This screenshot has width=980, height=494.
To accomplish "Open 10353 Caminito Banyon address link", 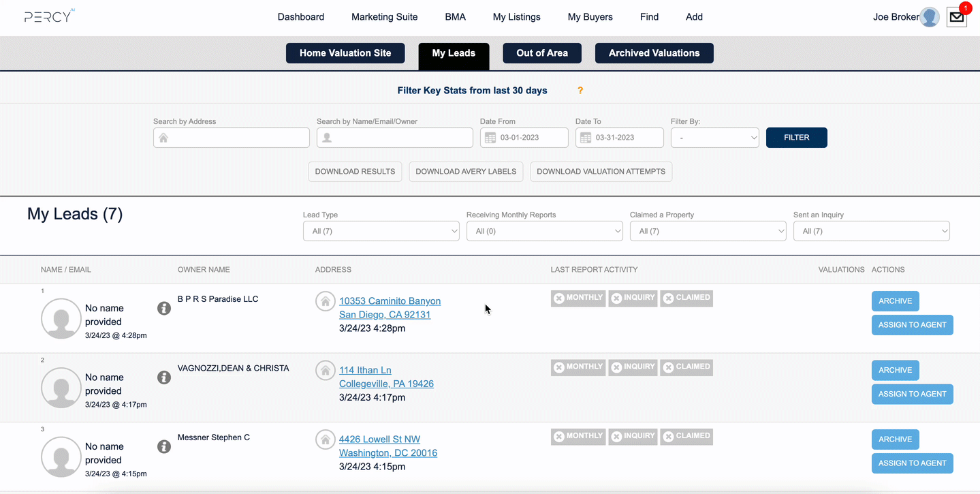I will click(x=390, y=308).
